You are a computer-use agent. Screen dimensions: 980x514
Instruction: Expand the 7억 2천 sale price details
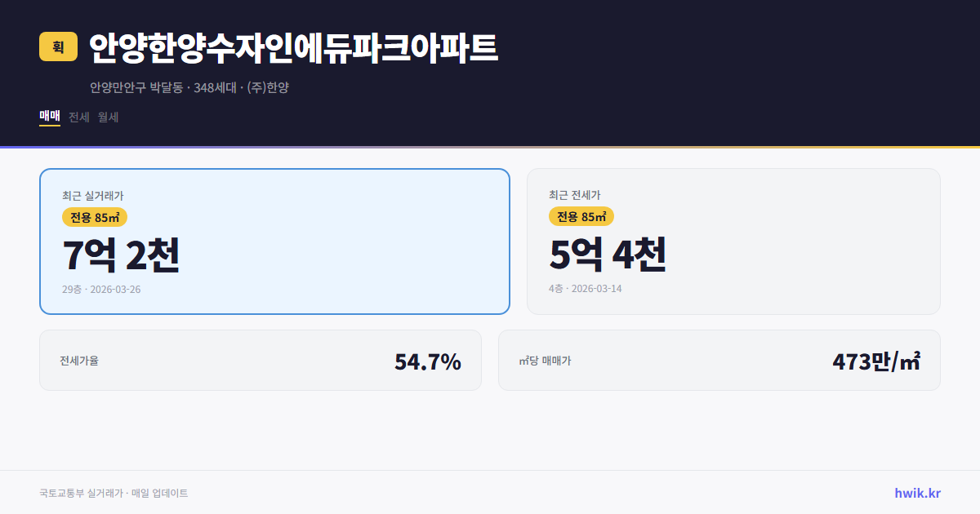tap(122, 255)
